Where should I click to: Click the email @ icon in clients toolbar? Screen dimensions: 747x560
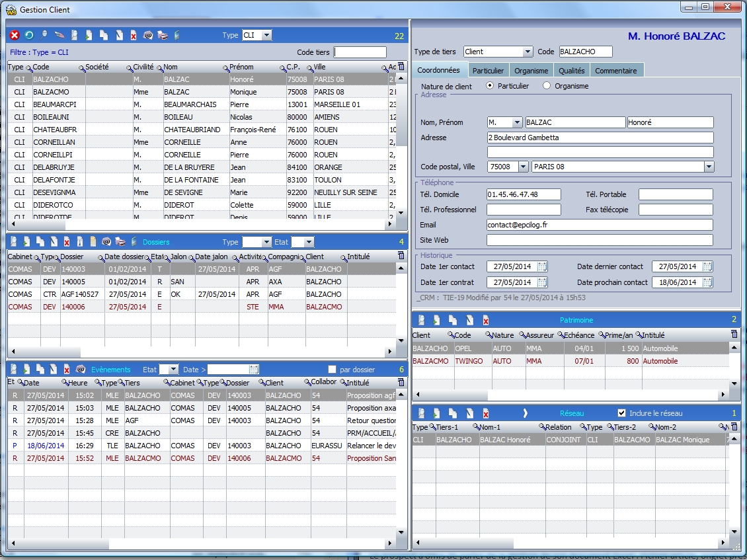[148, 35]
